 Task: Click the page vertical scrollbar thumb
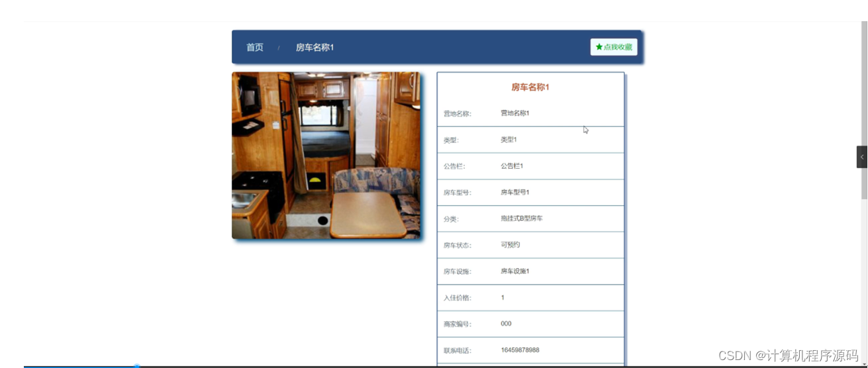pyautogui.click(x=864, y=109)
